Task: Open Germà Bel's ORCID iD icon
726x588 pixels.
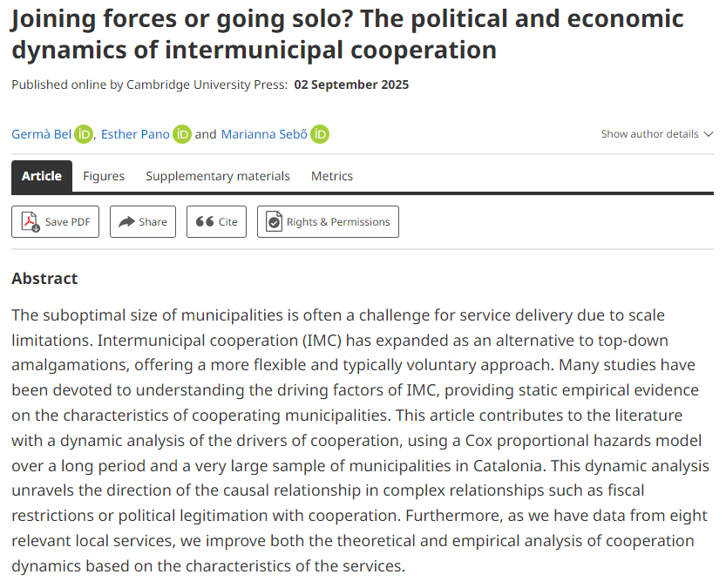Action: tap(84, 134)
